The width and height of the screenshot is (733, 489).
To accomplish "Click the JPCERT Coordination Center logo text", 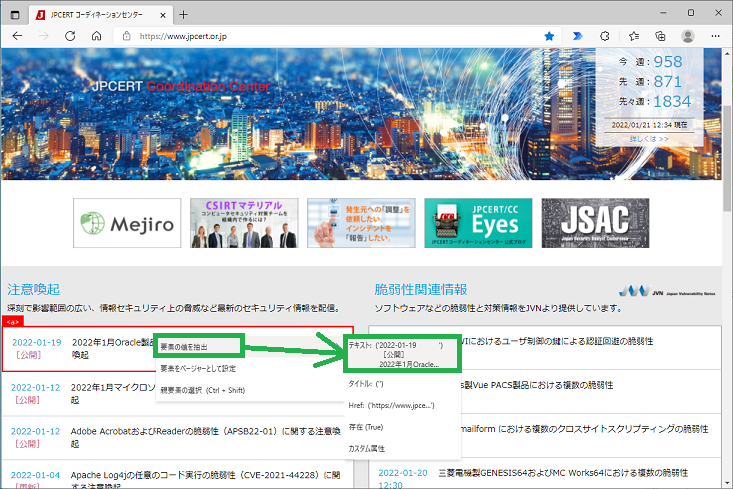I will point(181,86).
